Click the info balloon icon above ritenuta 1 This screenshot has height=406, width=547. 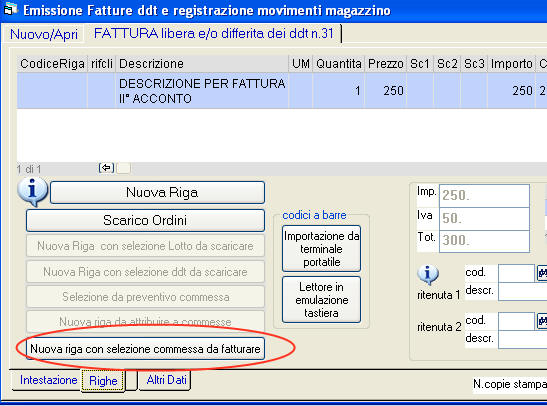428,275
